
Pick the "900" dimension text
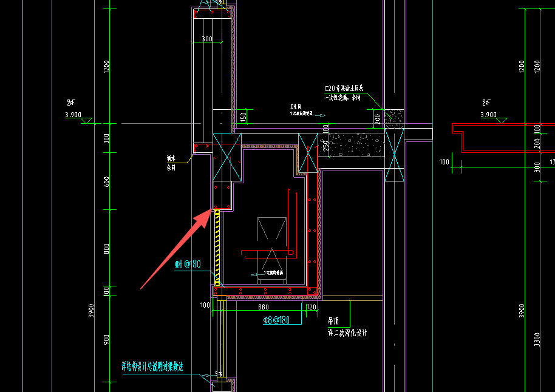click(106, 340)
